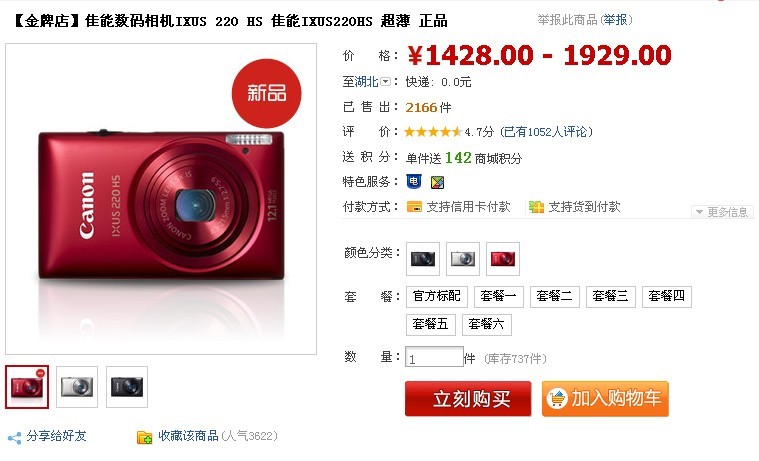759x461 pixels.
Task: Open the 举报 report link
Action: coord(616,20)
